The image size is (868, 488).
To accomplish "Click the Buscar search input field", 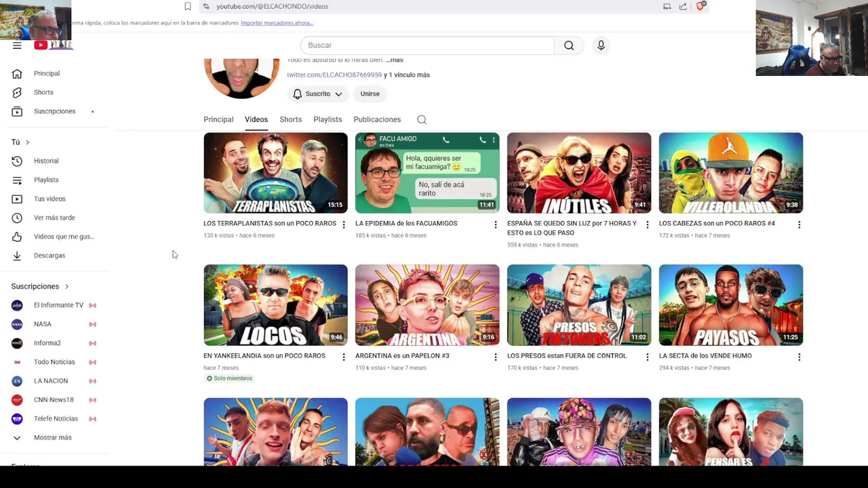I will (x=427, y=45).
